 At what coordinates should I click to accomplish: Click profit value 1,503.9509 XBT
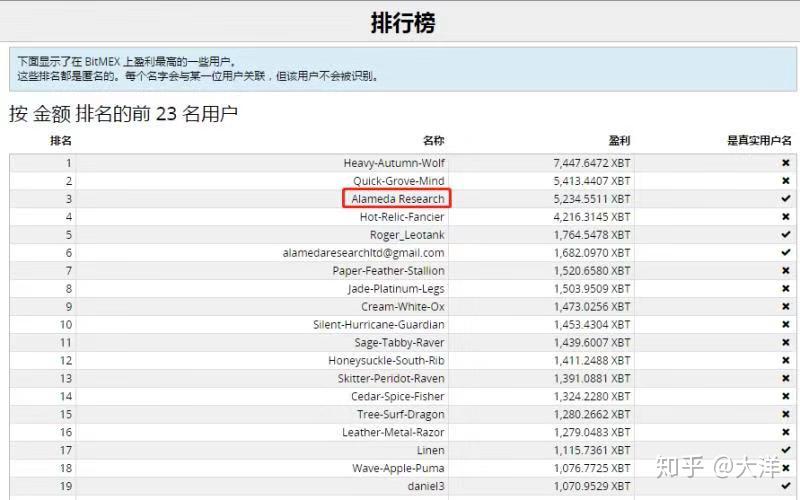(592, 288)
